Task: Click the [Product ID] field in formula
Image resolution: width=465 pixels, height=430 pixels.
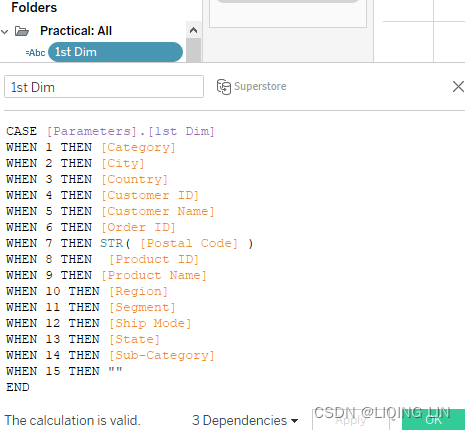Action: [x=154, y=259]
